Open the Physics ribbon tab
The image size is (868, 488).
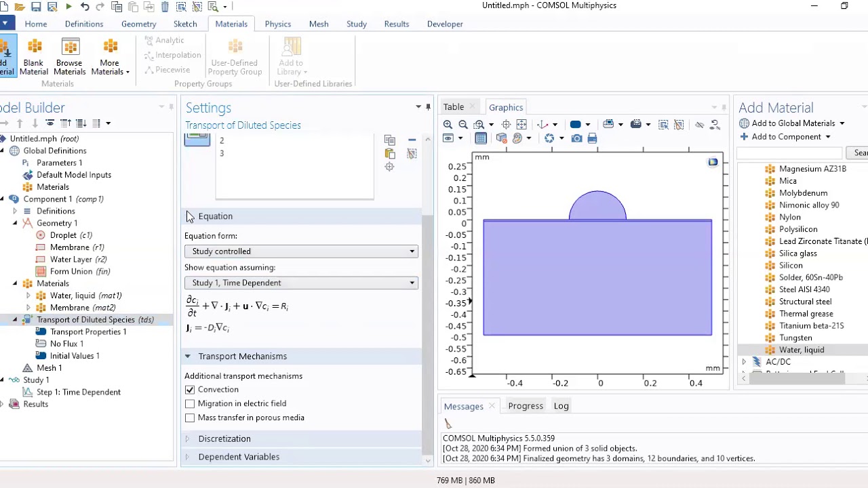click(278, 24)
